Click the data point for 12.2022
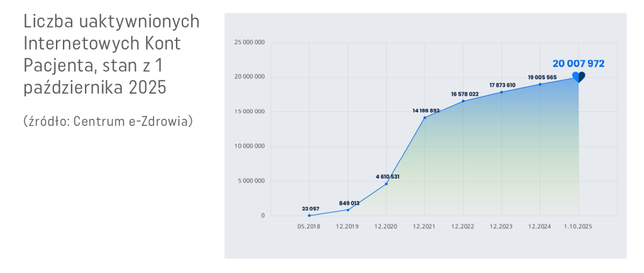This screenshot has height=273, width=644. 464,101
